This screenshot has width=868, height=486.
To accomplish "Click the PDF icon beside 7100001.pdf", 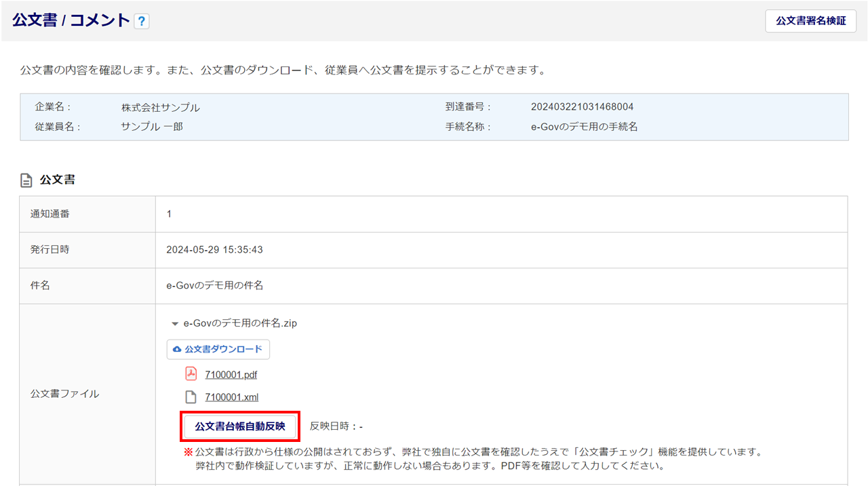I will click(x=191, y=374).
